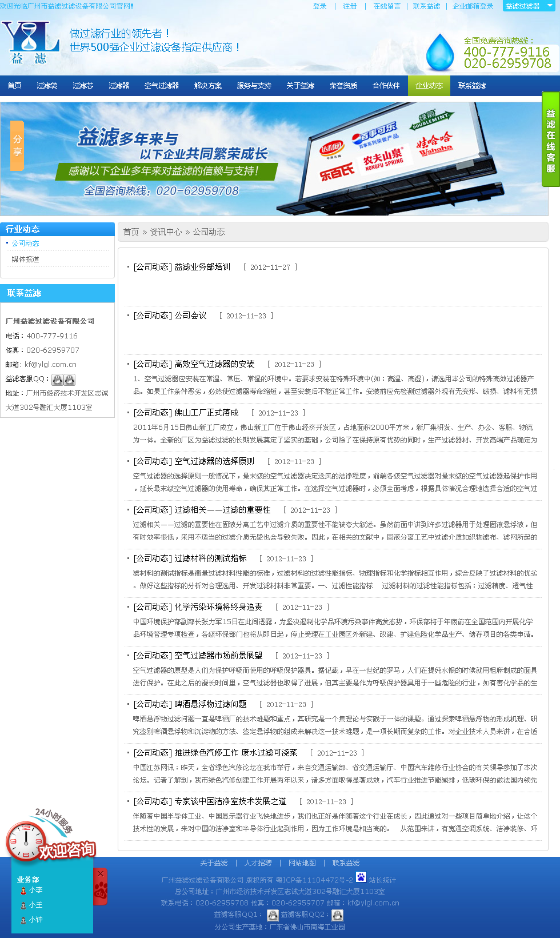Click 资讯中心 in the breadcrumb
This screenshot has height=938, width=560.
(166, 232)
